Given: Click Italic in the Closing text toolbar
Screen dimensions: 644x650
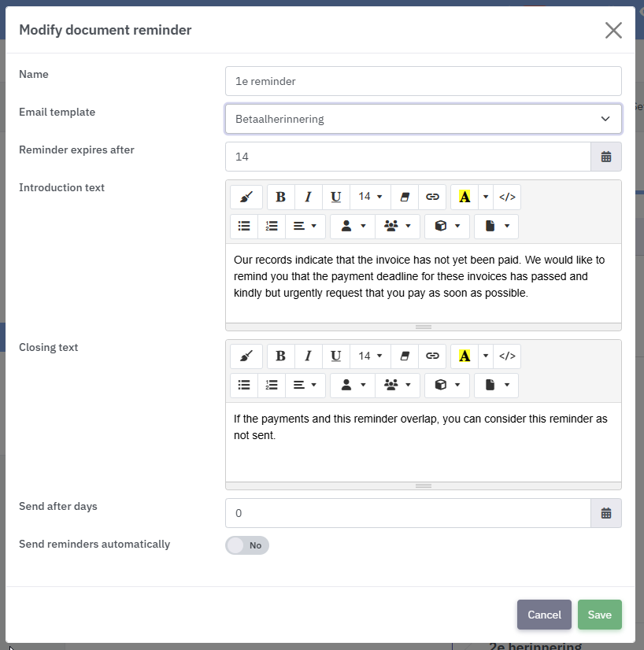Looking at the screenshot, I should (x=308, y=356).
